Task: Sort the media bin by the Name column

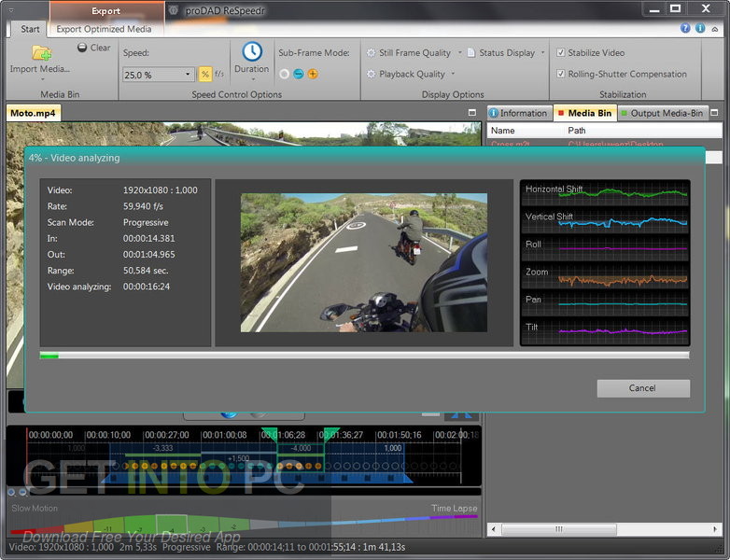Action: pos(526,131)
